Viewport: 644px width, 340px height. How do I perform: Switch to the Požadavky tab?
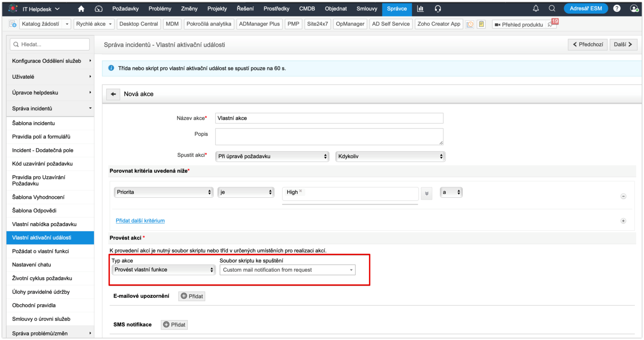point(125,8)
